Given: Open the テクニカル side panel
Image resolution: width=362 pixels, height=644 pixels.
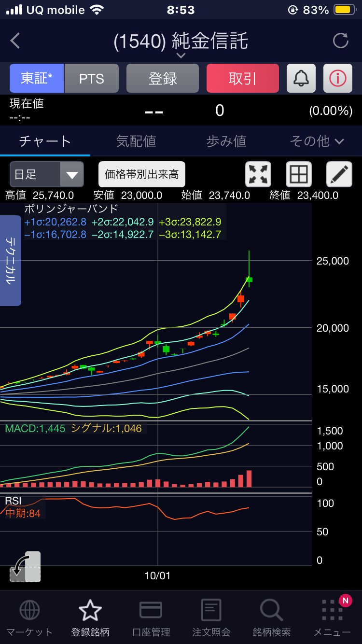Looking at the screenshot, I should point(10,261).
